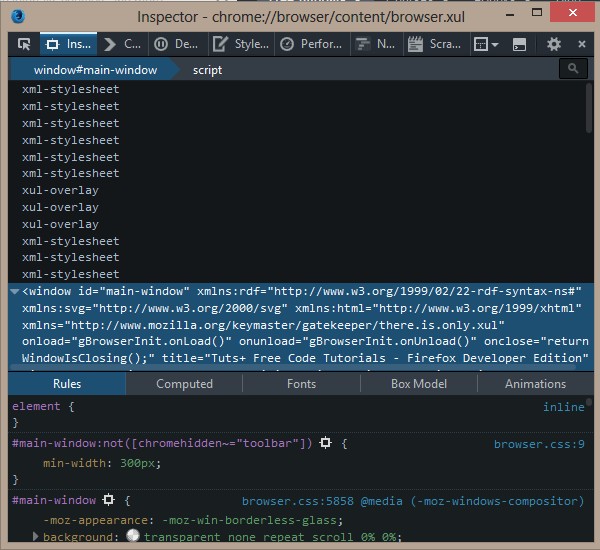Click the markup search magnifier icon
600x550 pixels.
(573, 69)
